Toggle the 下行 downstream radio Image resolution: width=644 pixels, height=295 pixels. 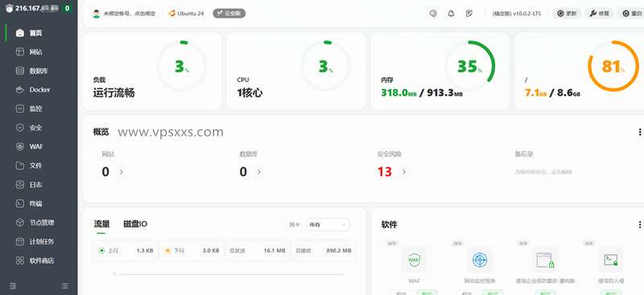[167, 250]
